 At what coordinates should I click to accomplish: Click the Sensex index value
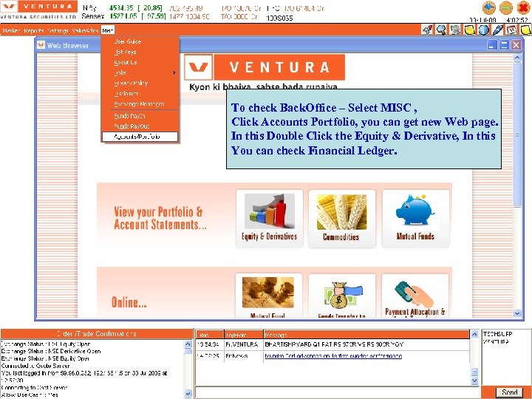tap(123, 16)
